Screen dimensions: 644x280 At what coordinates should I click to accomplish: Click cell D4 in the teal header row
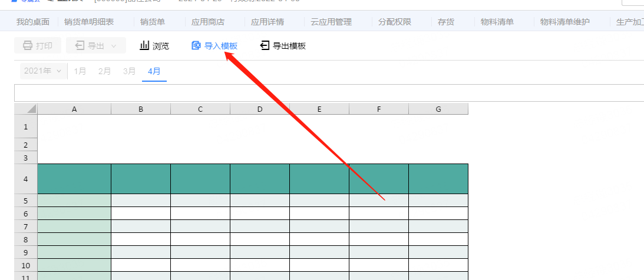(x=260, y=179)
